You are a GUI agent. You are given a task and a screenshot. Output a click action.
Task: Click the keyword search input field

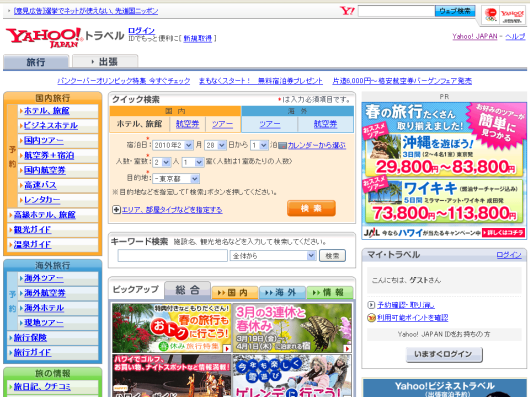[x=173, y=256]
